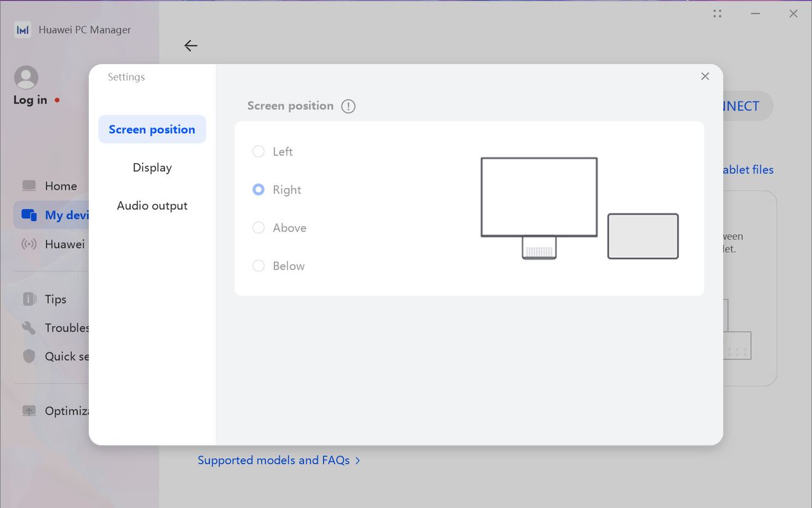Viewport: 812px width, 508px height.
Task: Switch to the Audio output tab
Action: (152, 206)
